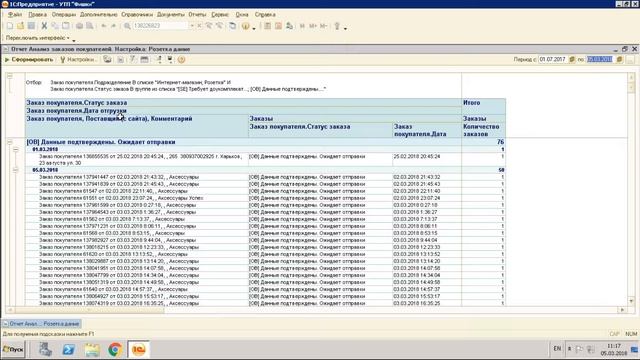Open the Справка menu
Image resolution: width=640 pixels, height=360 pixels.
pos(265,14)
